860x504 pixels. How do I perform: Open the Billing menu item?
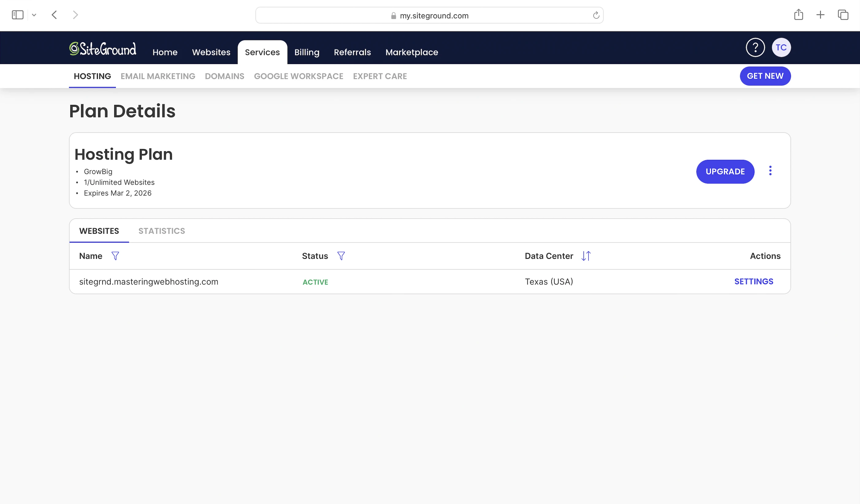tap(306, 52)
